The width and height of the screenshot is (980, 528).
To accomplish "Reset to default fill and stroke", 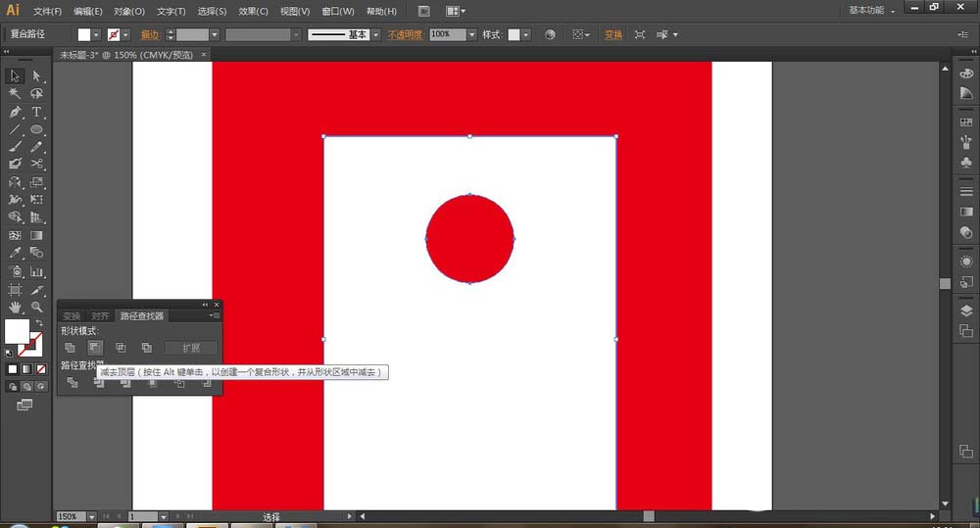I will pos(9,353).
